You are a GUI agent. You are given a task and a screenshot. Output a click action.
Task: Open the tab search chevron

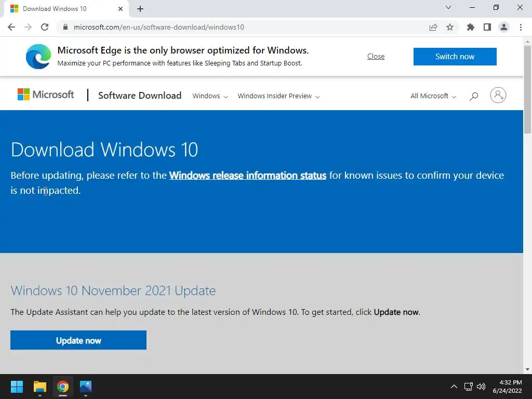point(448,7)
